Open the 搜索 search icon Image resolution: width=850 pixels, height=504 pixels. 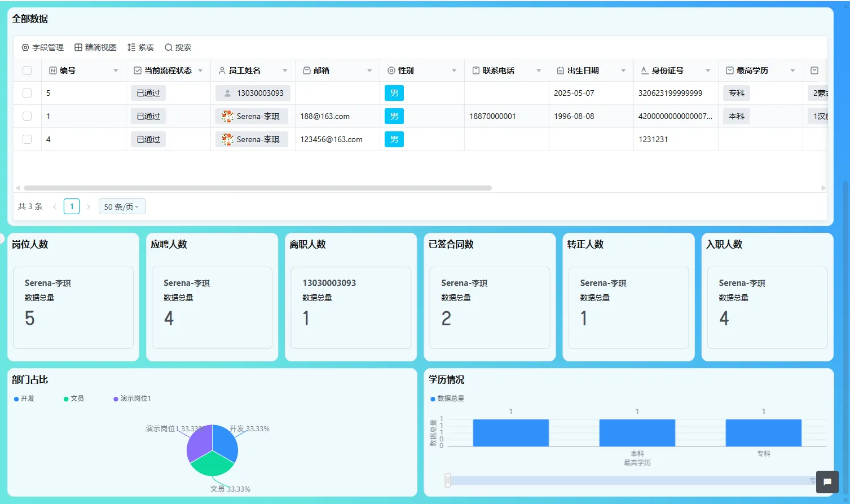[168, 47]
